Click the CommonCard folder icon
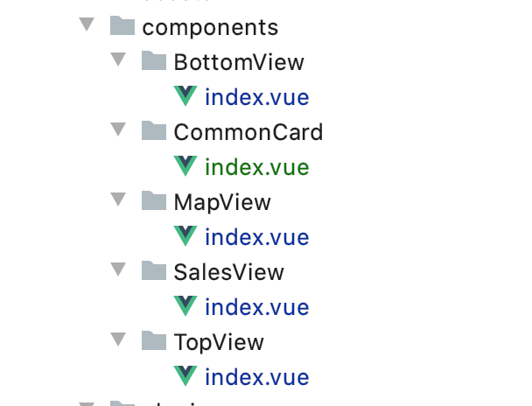Viewport: 532px width, 406px height. [x=154, y=130]
